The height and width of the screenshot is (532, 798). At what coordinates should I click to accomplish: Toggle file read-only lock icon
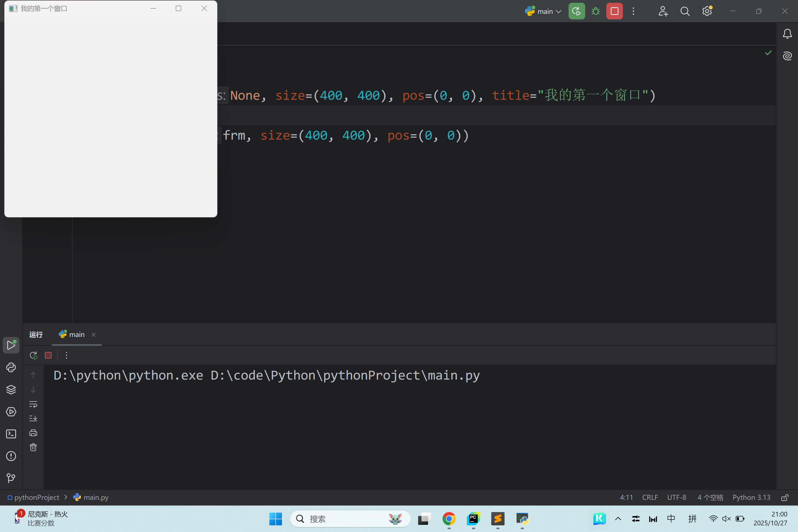point(784,497)
